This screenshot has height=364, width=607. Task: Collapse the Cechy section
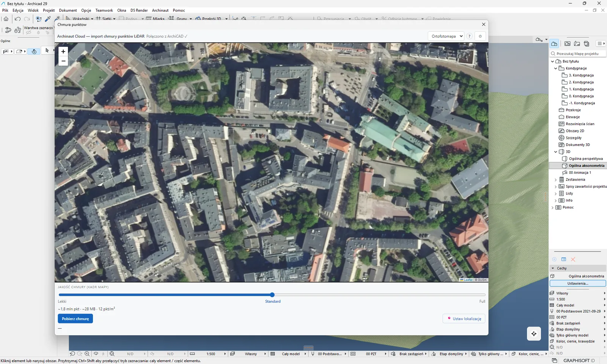pyautogui.click(x=553, y=268)
